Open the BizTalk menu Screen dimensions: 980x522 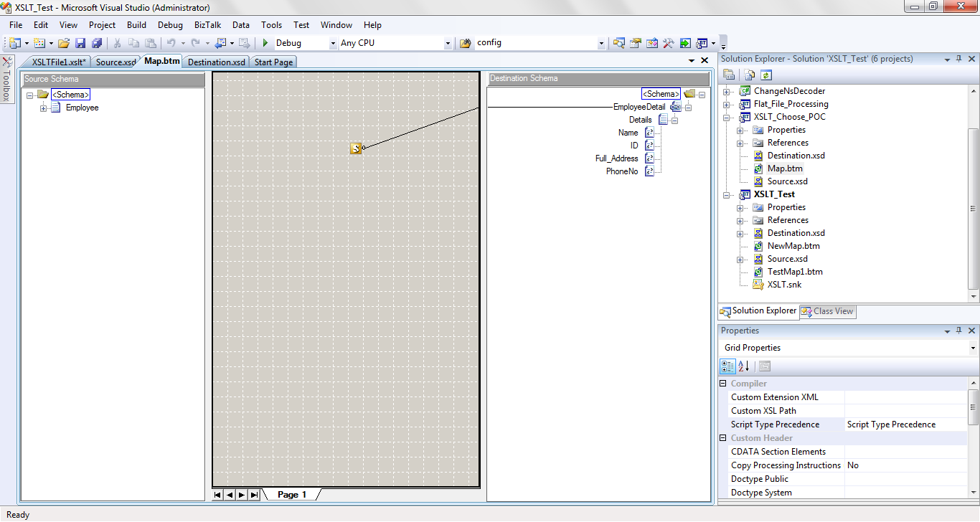pyautogui.click(x=207, y=24)
